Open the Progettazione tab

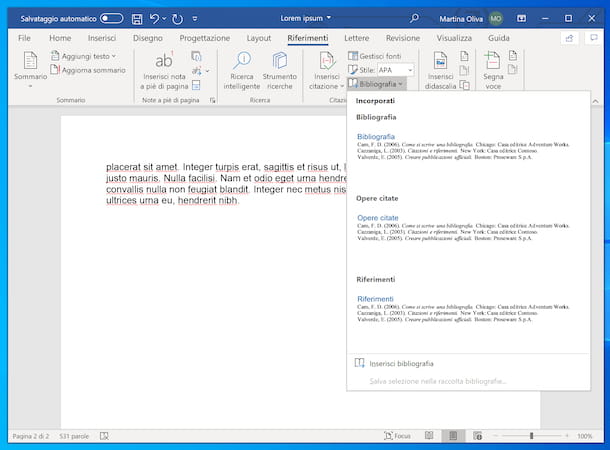(205, 38)
